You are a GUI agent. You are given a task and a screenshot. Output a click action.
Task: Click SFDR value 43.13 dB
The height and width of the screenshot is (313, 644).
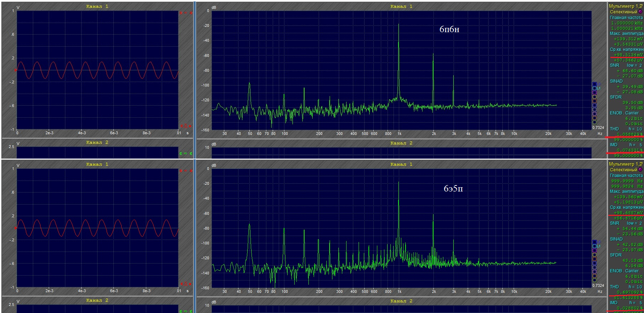tap(632, 260)
